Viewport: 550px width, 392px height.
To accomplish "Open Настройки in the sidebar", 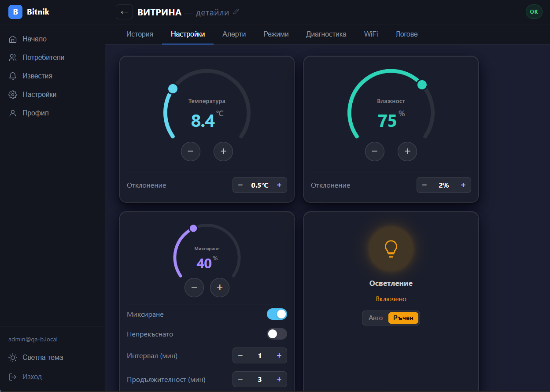I will click(x=52, y=95).
